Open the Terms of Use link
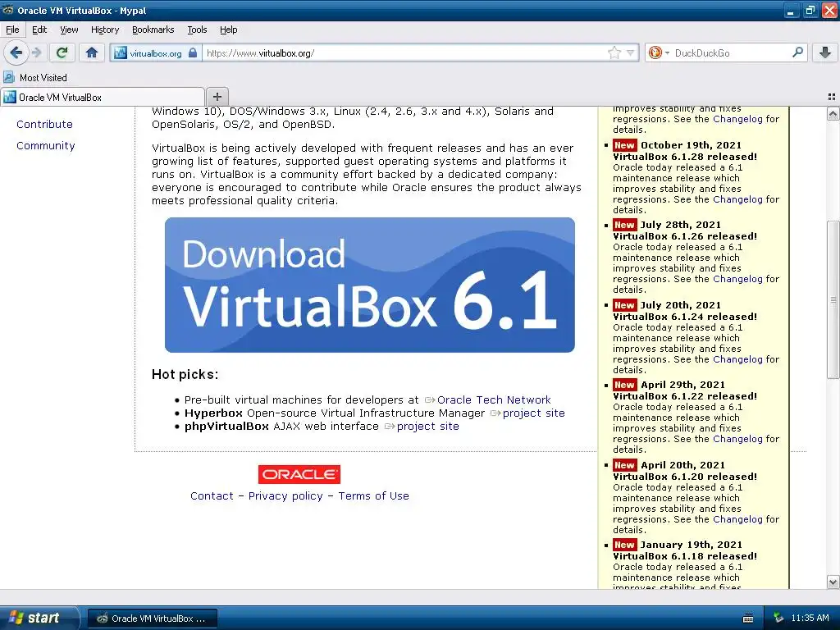This screenshot has height=630, width=840. pos(373,496)
